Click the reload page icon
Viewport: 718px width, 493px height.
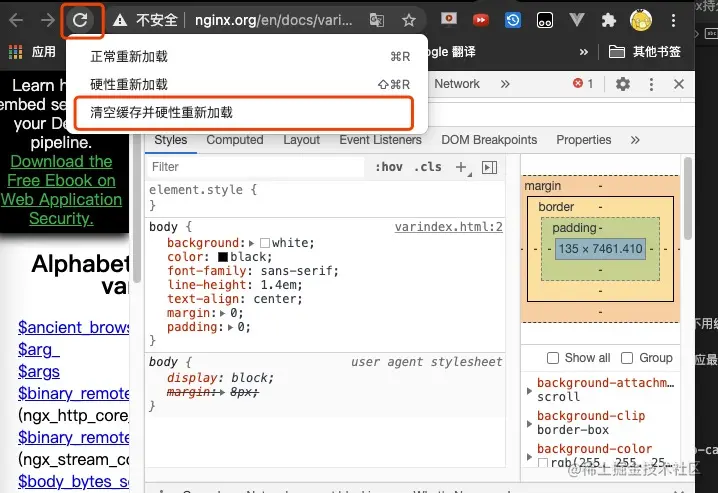coord(80,20)
